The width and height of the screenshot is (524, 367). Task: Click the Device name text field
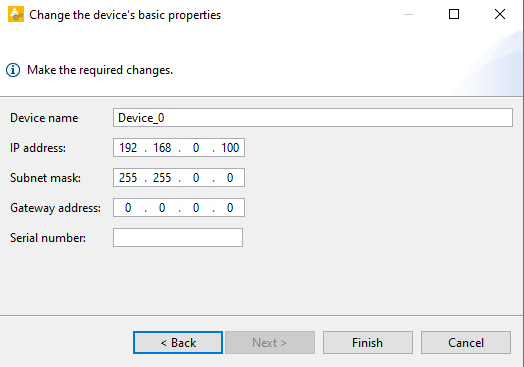point(313,118)
